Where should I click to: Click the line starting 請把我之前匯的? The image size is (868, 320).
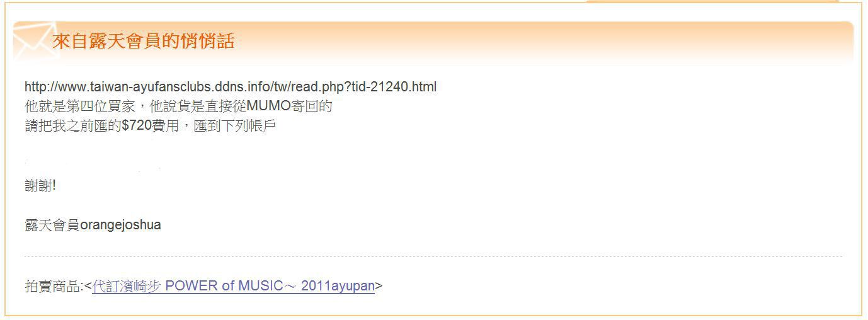pos(150,126)
